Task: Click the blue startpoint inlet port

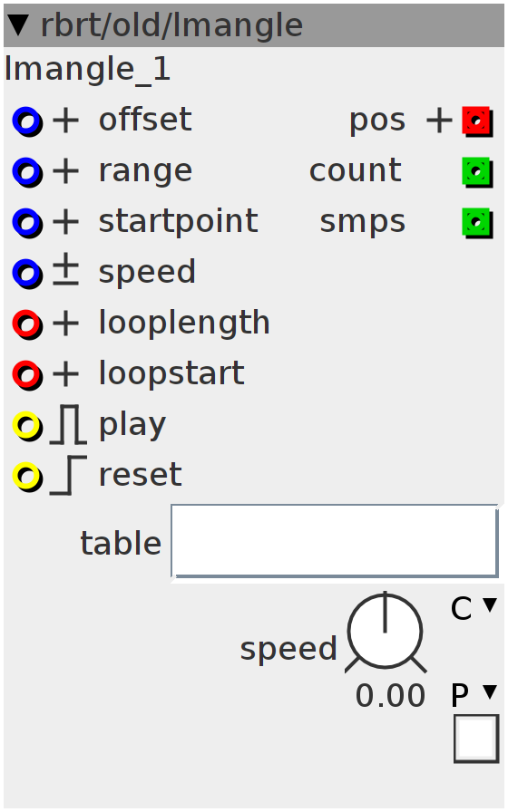Action: tap(27, 223)
